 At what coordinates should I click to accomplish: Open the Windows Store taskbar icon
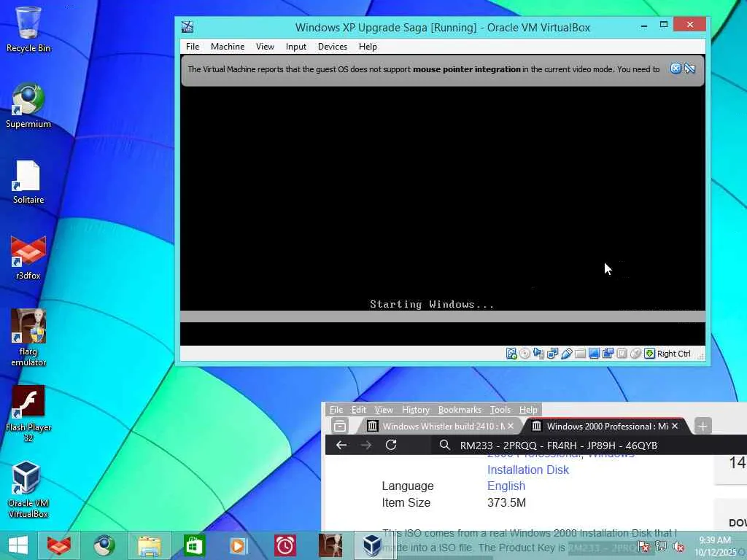click(x=194, y=545)
